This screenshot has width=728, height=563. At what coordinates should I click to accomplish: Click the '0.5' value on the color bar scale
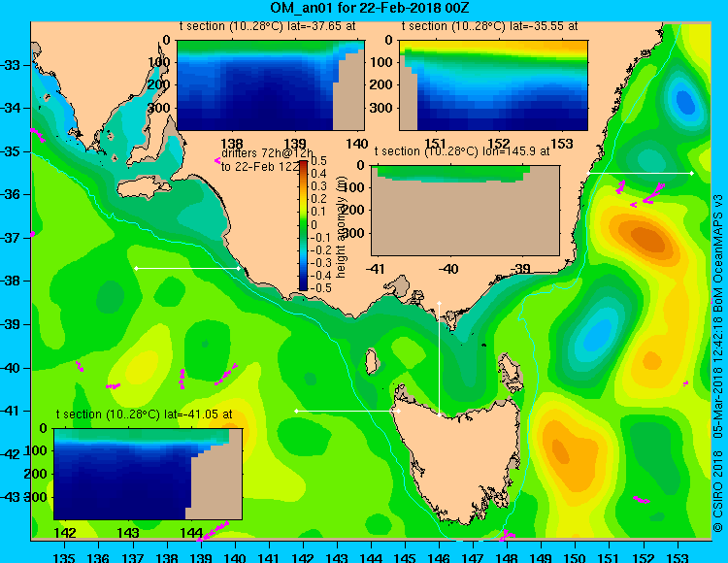tap(318, 161)
